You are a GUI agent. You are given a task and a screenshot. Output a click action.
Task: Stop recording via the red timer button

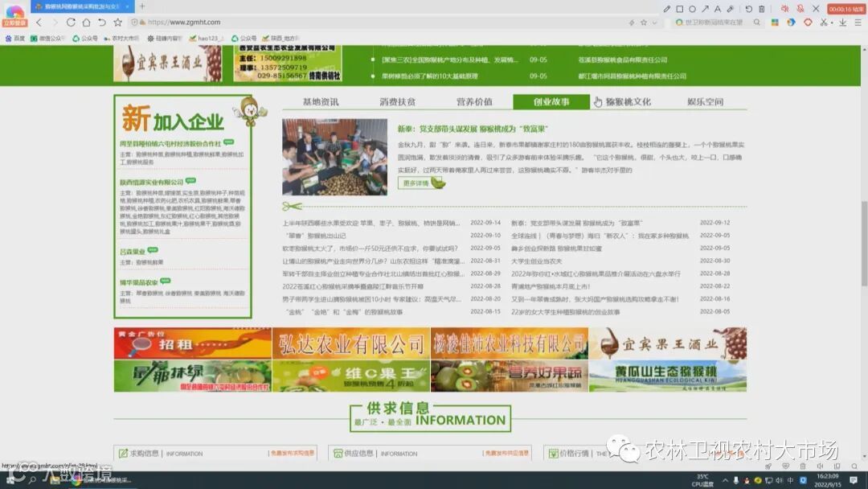[x=845, y=9]
